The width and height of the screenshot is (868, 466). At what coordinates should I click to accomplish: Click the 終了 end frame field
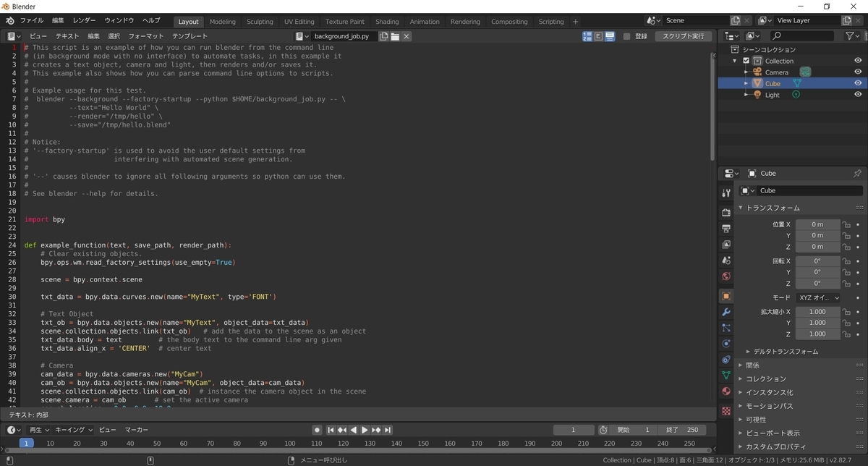[683, 430]
